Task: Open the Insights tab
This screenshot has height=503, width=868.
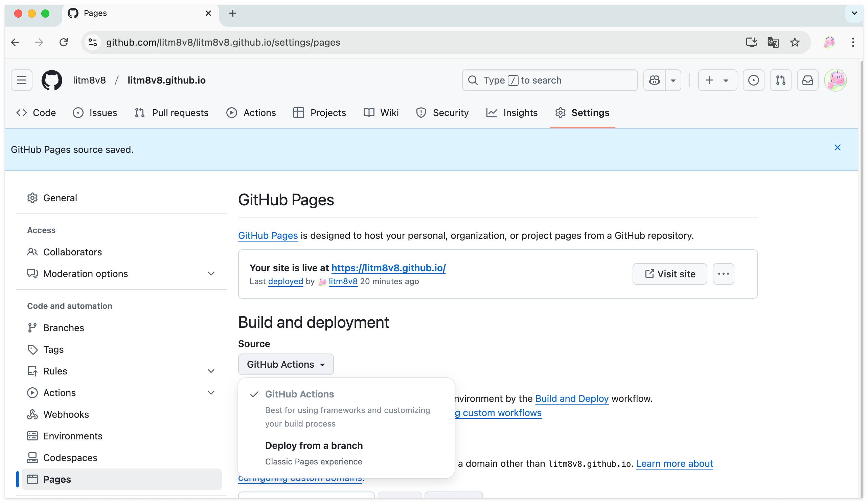Action: [x=512, y=113]
